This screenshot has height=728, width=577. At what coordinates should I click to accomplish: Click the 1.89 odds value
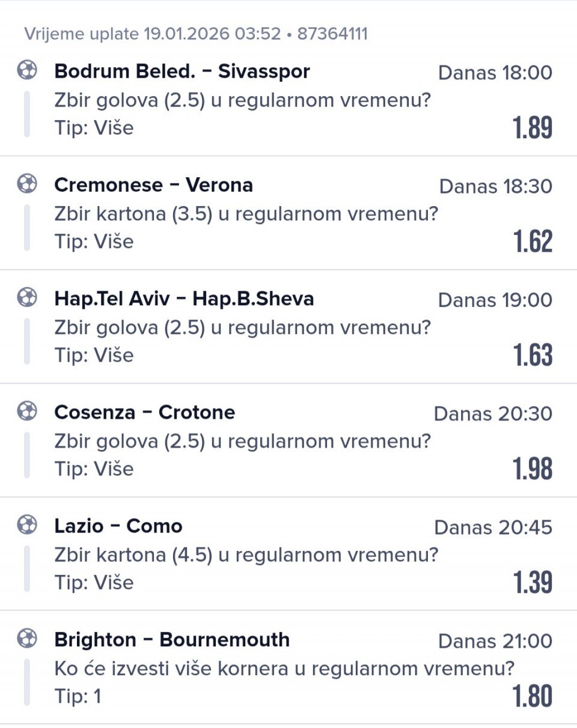click(x=532, y=128)
